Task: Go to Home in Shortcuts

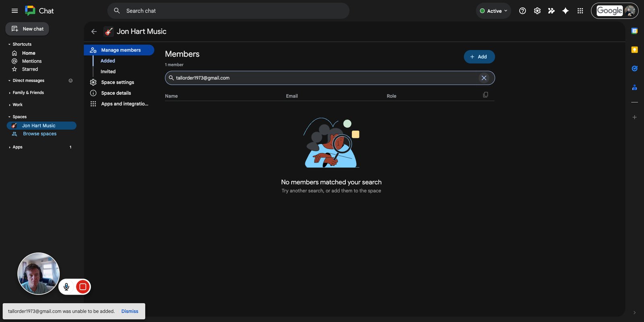Action: (x=29, y=53)
